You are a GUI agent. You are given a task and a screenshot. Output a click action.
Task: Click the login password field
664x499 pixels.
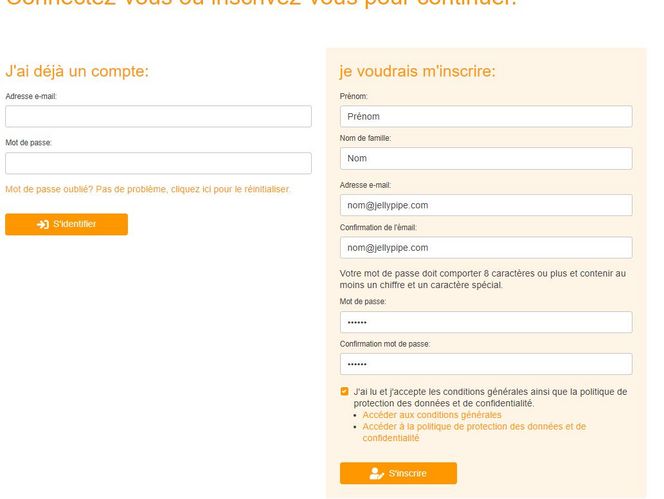click(159, 163)
